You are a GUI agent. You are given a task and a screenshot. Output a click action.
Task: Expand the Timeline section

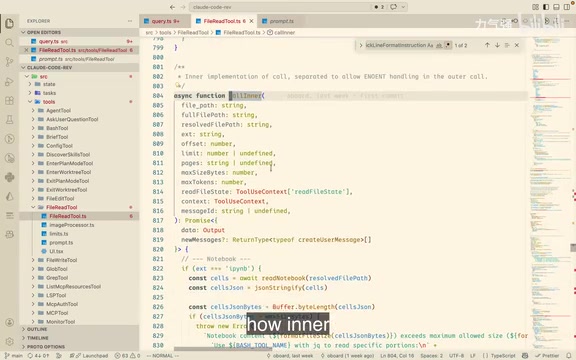pyautogui.click(x=79, y=338)
